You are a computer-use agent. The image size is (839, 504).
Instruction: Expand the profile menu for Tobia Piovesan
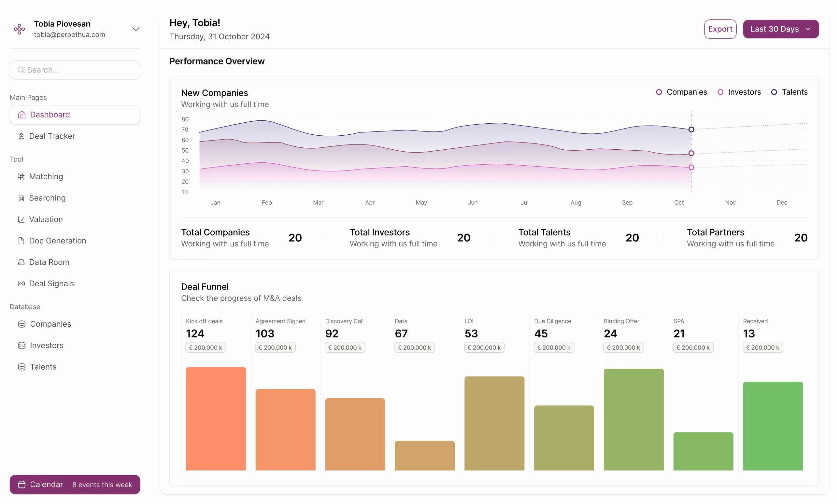point(135,29)
